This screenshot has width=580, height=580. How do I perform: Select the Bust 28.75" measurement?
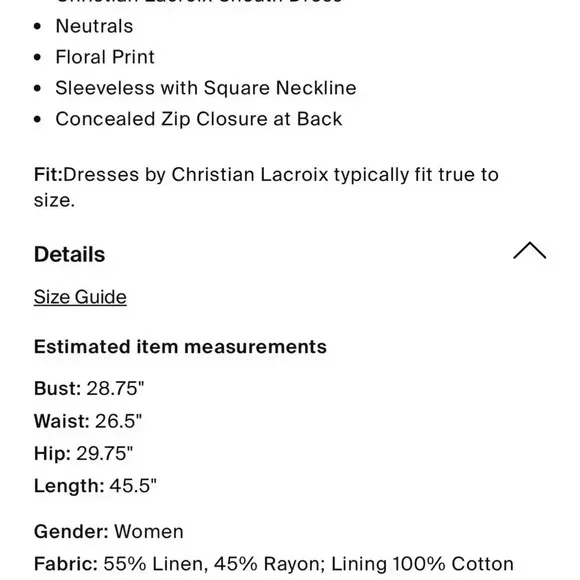89,388
